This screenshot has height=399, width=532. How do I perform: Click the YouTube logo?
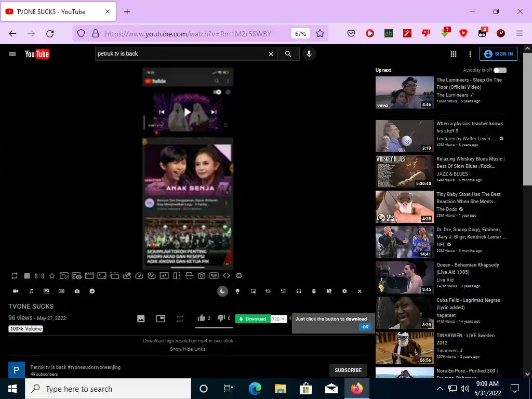pos(37,54)
